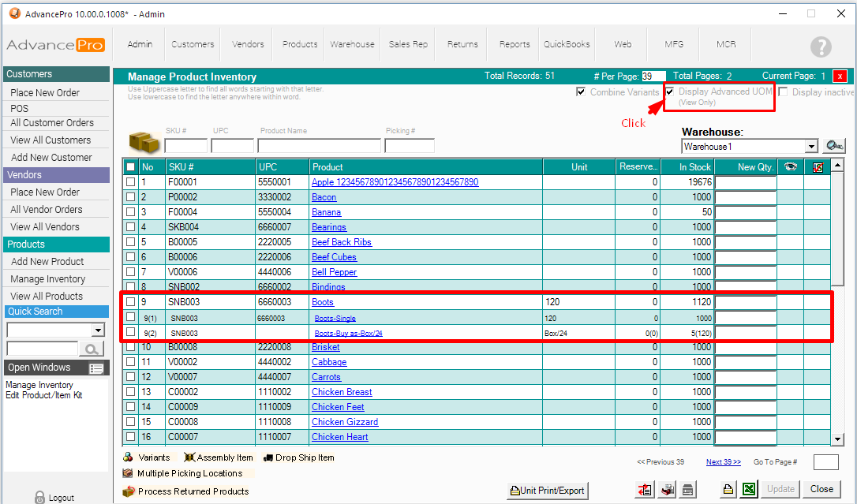The image size is (857, 504).
Task: Click the Quick Search magnifier icon
Action: 93,349
